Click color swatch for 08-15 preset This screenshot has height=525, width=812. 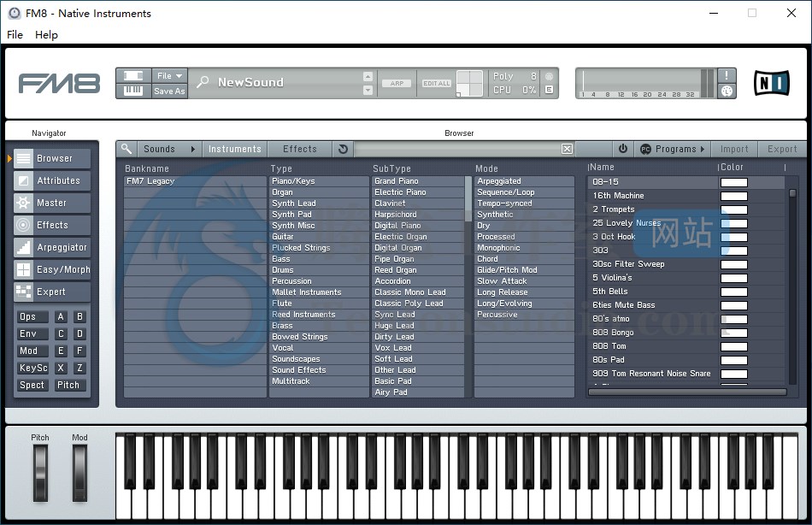coord(734,182)
